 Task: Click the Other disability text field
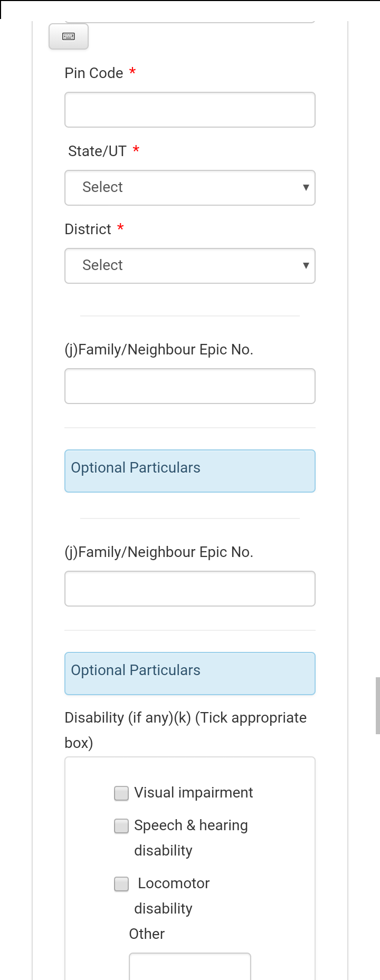pos(189,966)
